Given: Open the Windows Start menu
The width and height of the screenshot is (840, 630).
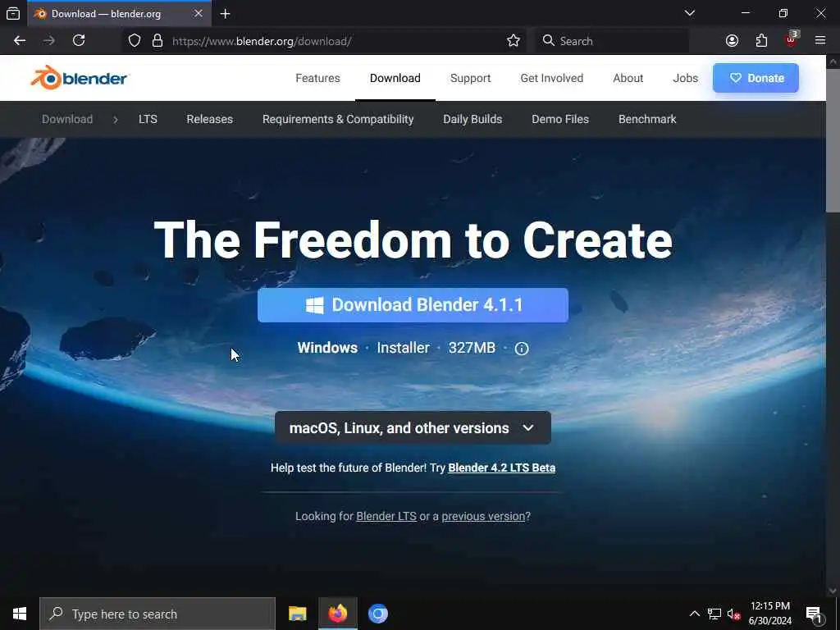Looking at the screenshot, I should (x=20, y=614).
